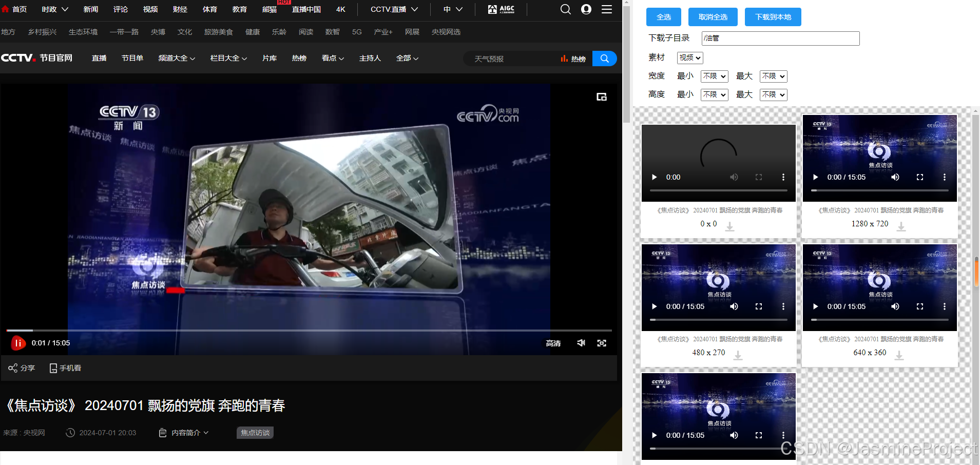Click the 全选 button
The image size is (980, 465).
pos(664,17)
